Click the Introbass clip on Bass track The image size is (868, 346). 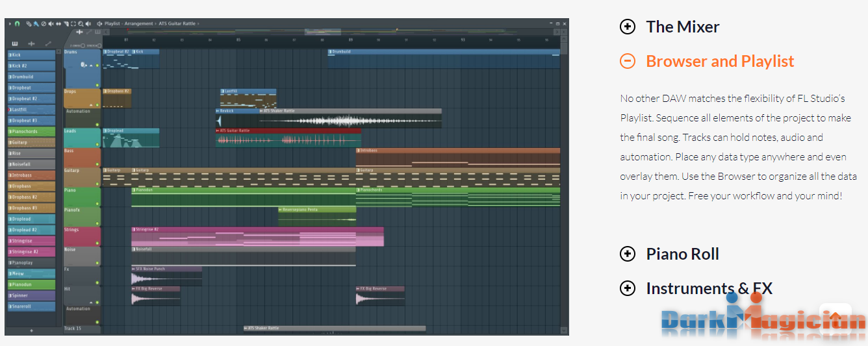tap(457, 158)
